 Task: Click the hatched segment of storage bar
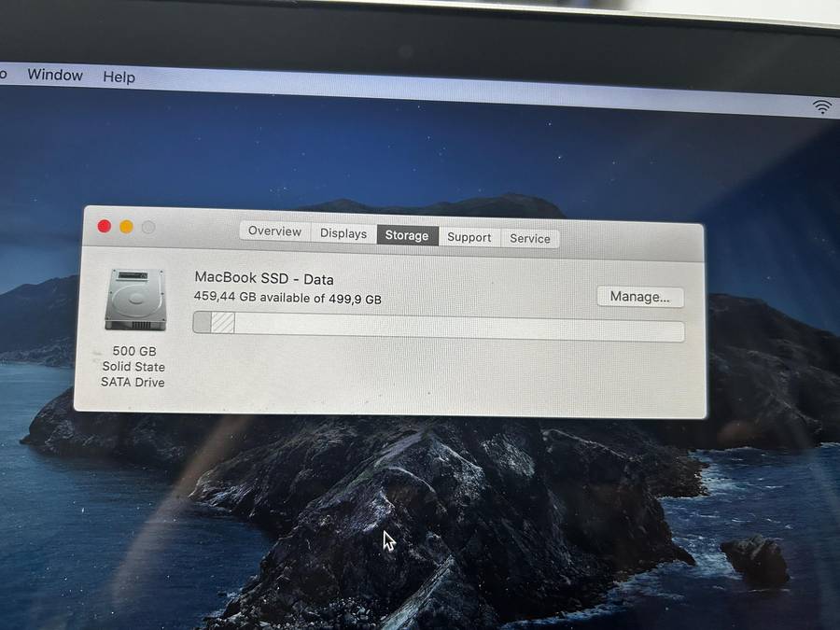[223, 323]
